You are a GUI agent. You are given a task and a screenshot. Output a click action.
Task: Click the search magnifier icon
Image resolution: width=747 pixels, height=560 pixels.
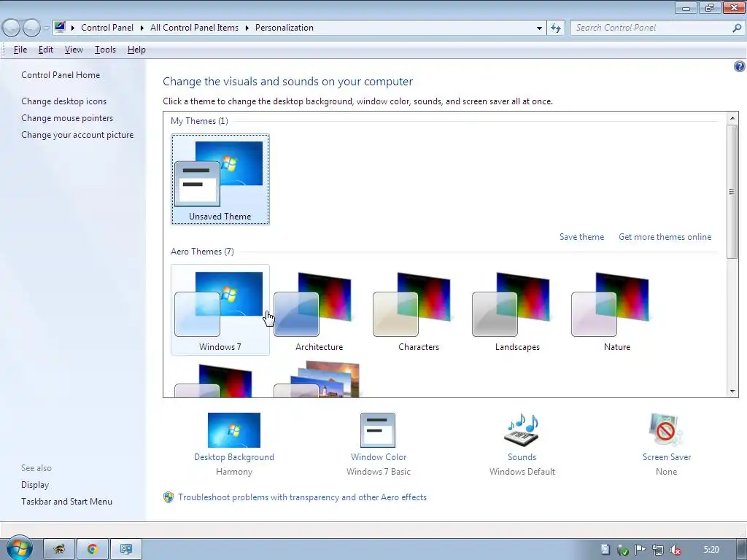[737, 28]
